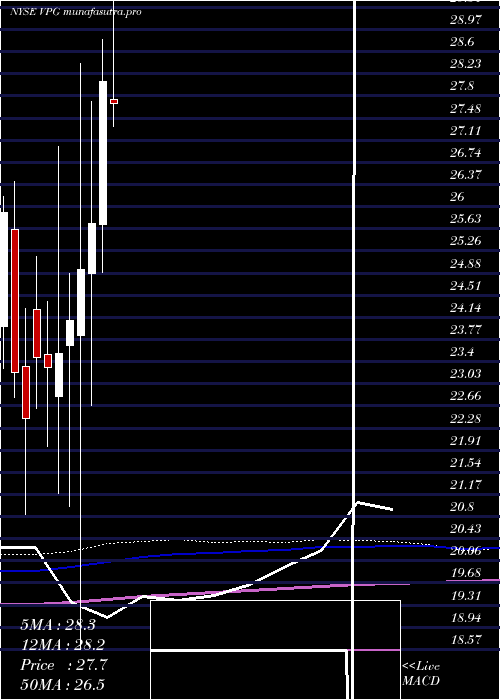
Task: Click the 22.28 price axis label
Action: point(465,418)
